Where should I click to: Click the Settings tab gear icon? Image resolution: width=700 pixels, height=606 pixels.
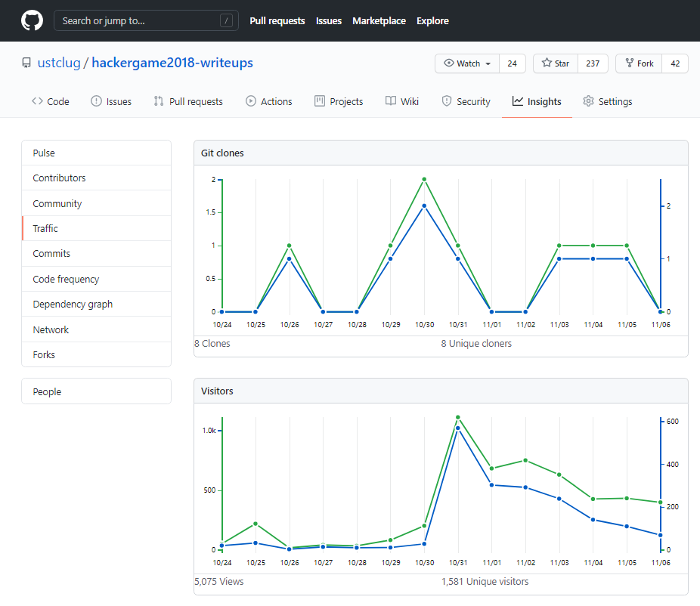[588, 101]
